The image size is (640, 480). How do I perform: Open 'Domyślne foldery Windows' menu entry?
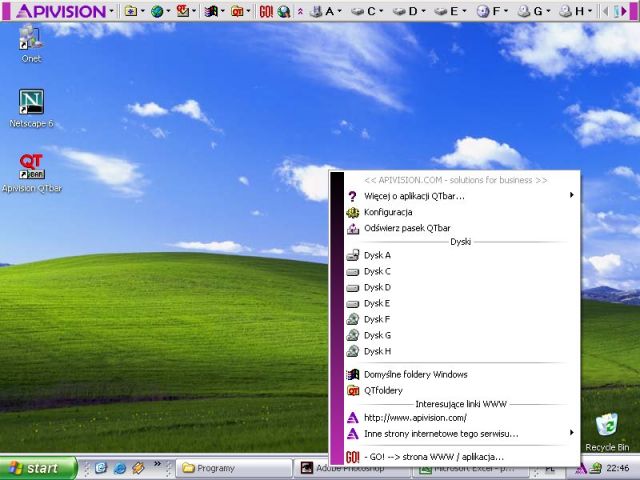point(462,375)
